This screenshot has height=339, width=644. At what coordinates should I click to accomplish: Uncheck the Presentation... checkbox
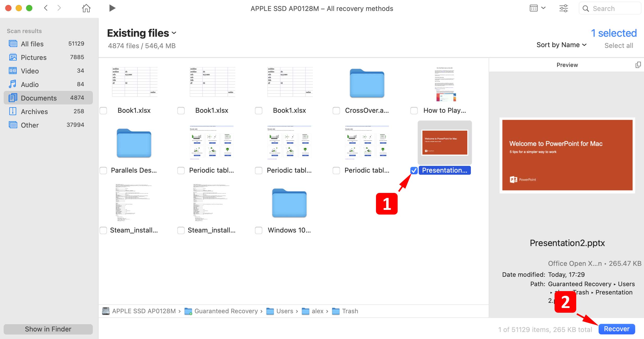(414, 171)
